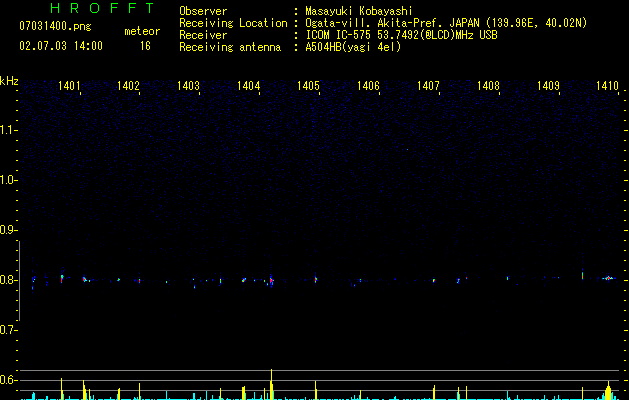Click the kHz axis unit label
Image resolution: width=629 pixels, height=400 pixels.
coord(9,81)
